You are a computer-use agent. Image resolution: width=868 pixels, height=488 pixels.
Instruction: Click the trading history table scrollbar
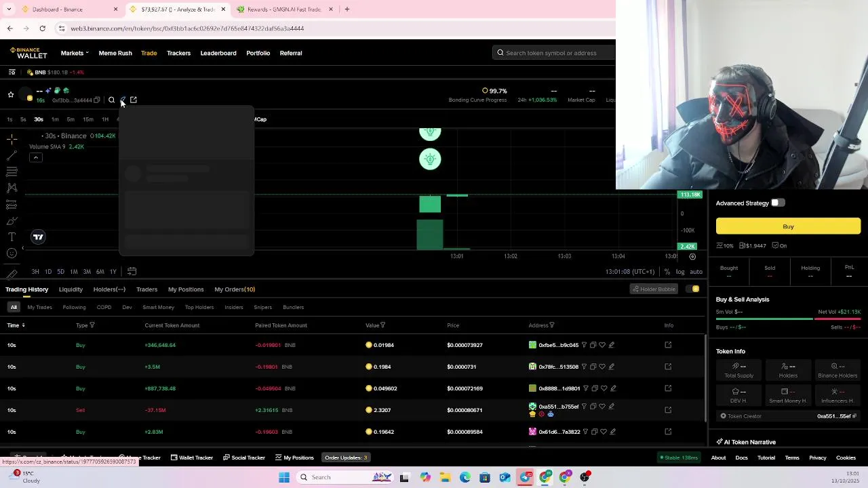(x=705, y=380)
